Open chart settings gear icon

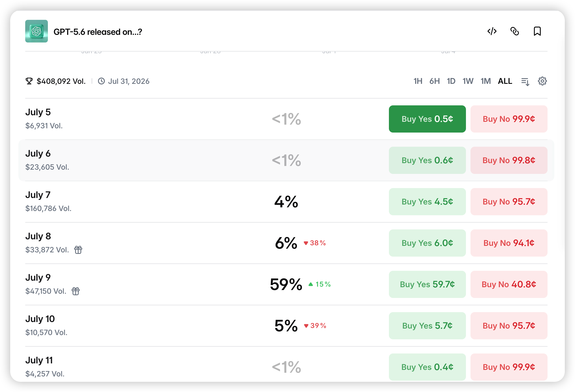tap(542, 81)
